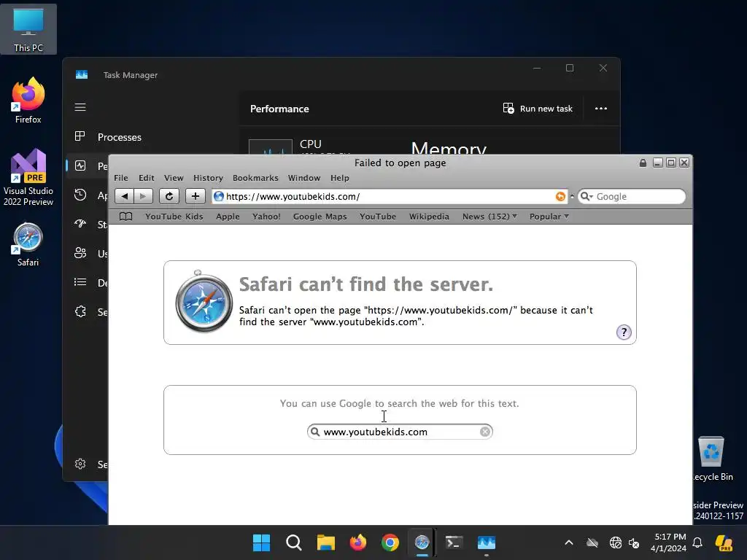Screen dimensions: 747x560
Task: Open the Details list icon in Task Manager
Action: pyautogui.click(x=80, y=282)
